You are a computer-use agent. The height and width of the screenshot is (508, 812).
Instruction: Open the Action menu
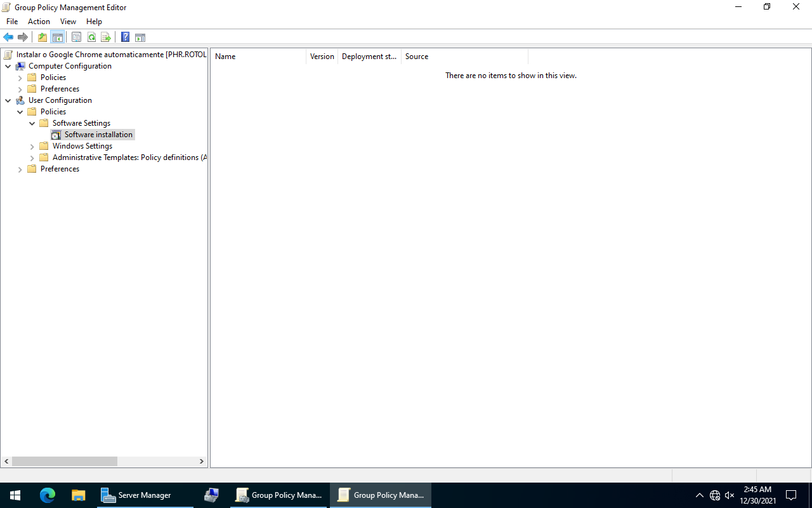[39, 22]
